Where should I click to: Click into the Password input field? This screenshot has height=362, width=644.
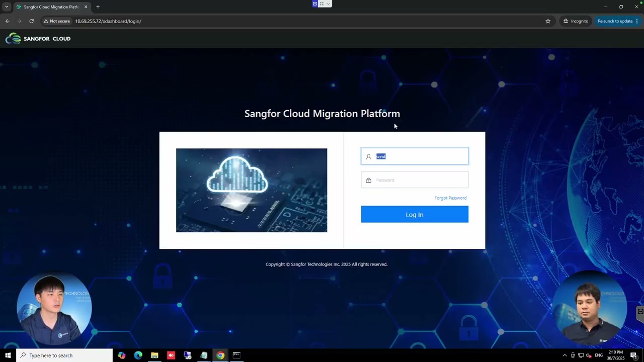point(415,180)
